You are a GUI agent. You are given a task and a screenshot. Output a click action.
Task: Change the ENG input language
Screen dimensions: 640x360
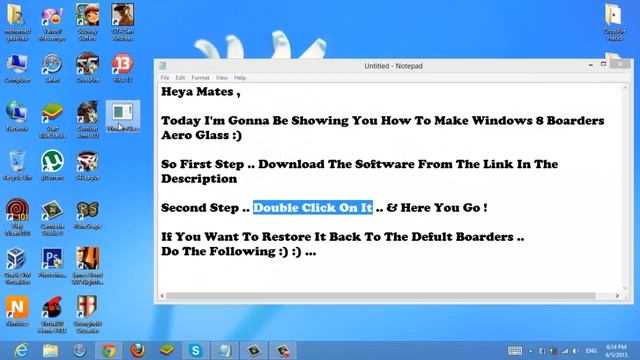591,351
